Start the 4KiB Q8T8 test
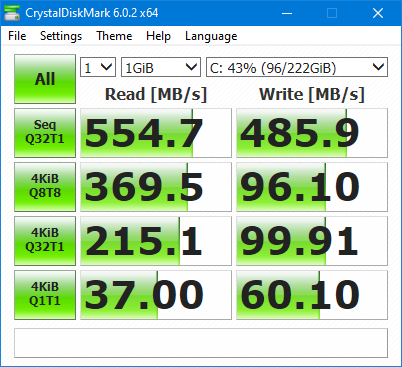Image resolution: width=402 pixels, height=367 pixels. 45,187
